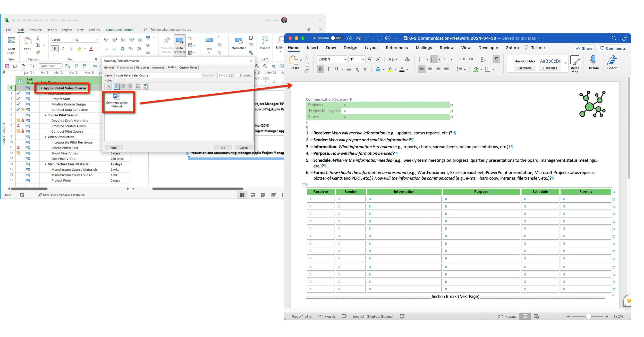Click the Home icon in Word title bar

[350, 38]
